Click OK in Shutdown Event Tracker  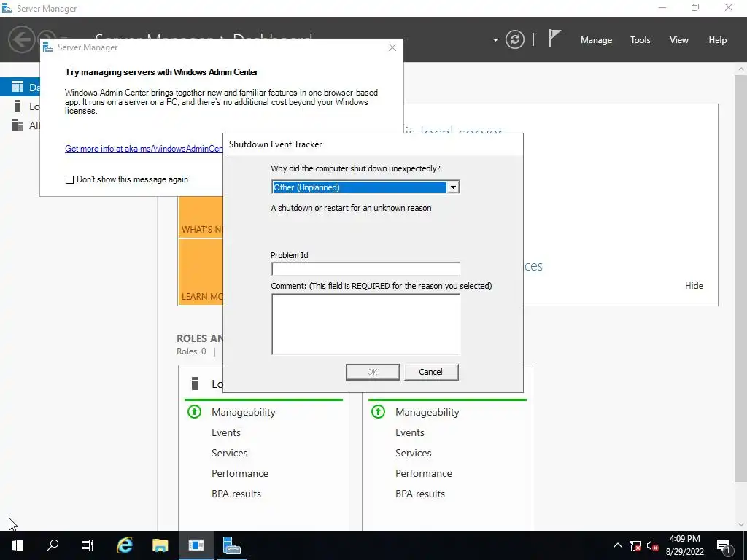pyautogui.click(x=373, y=372)
